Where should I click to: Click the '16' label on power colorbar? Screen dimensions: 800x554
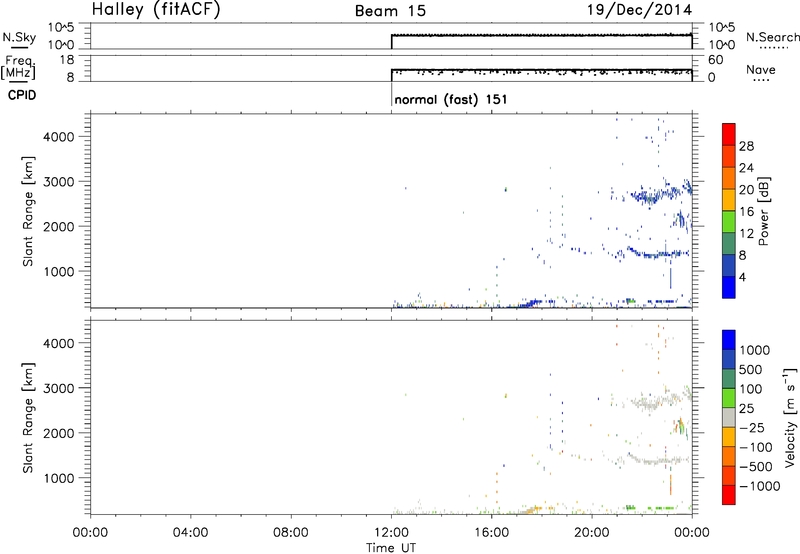click(746, 212)
